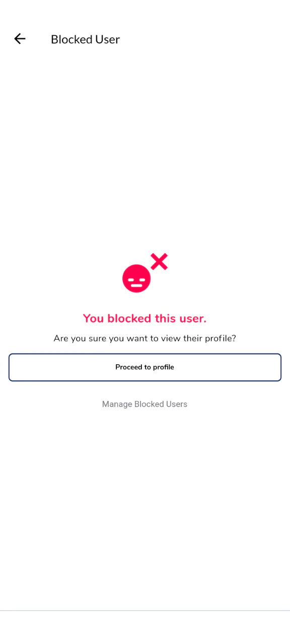Tap the Blocked User header label

coord(85,39)
